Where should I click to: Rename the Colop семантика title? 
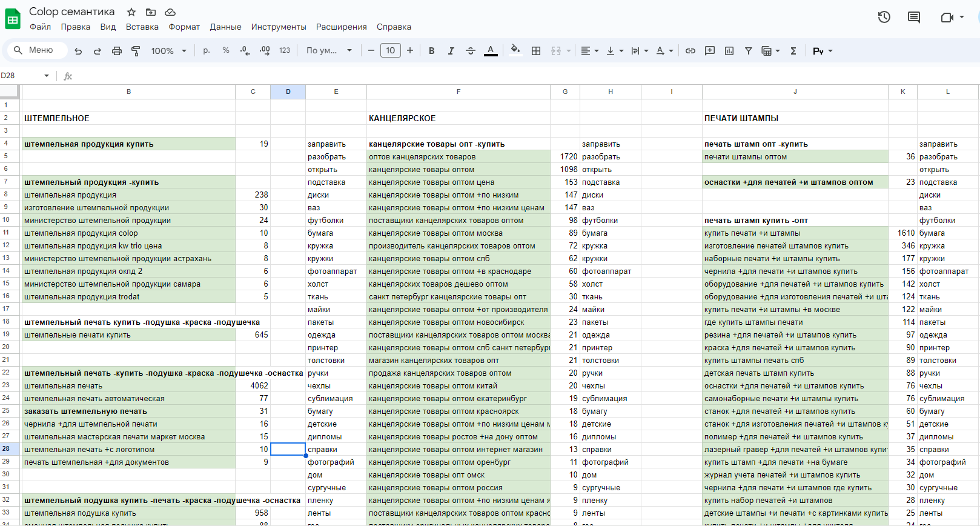tap(71, 12)
